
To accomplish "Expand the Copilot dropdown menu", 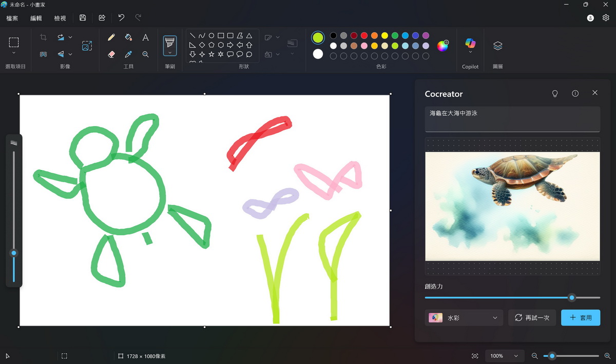I will (470, 52).
